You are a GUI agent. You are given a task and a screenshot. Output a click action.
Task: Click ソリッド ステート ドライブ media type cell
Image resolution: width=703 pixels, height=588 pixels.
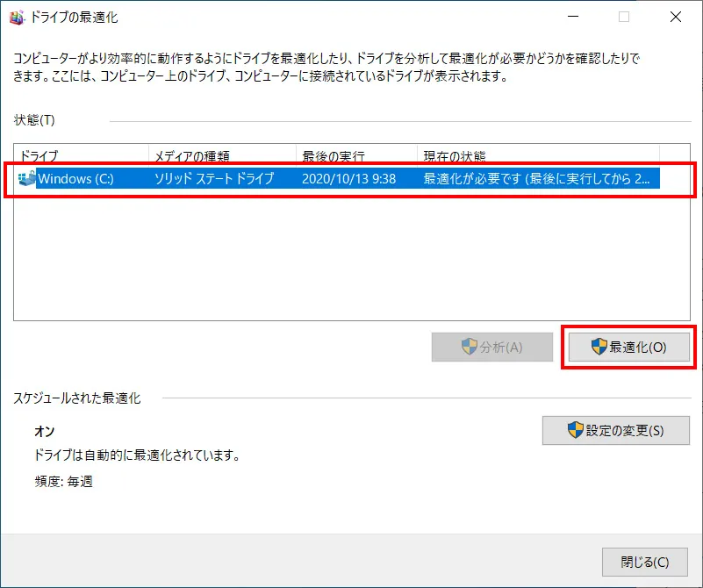click(x=214, y=178)
